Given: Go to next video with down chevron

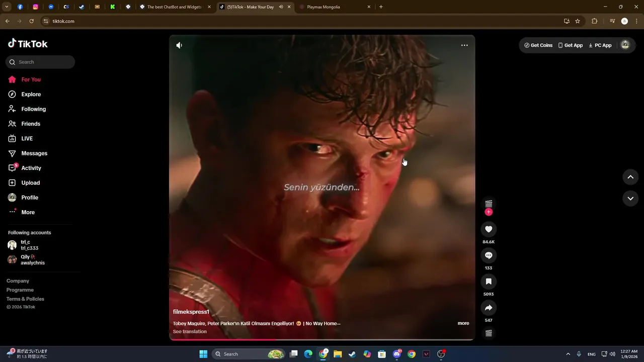Looking at the screenshot, I should click(x=630, y=198).
